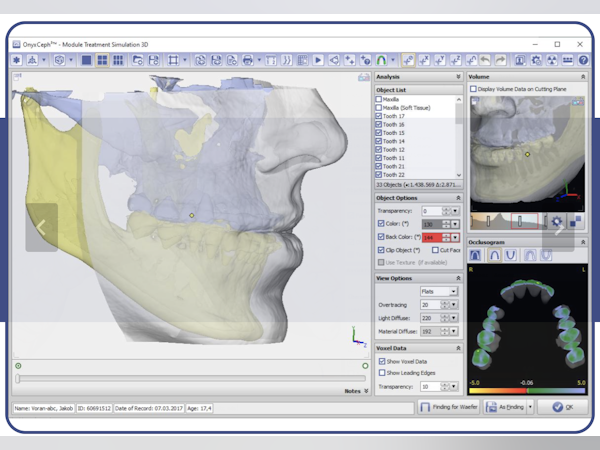Screen dimensions: 600x450
Task: Click the crop frame toolbar icon
Action: (x=173, y=60)
